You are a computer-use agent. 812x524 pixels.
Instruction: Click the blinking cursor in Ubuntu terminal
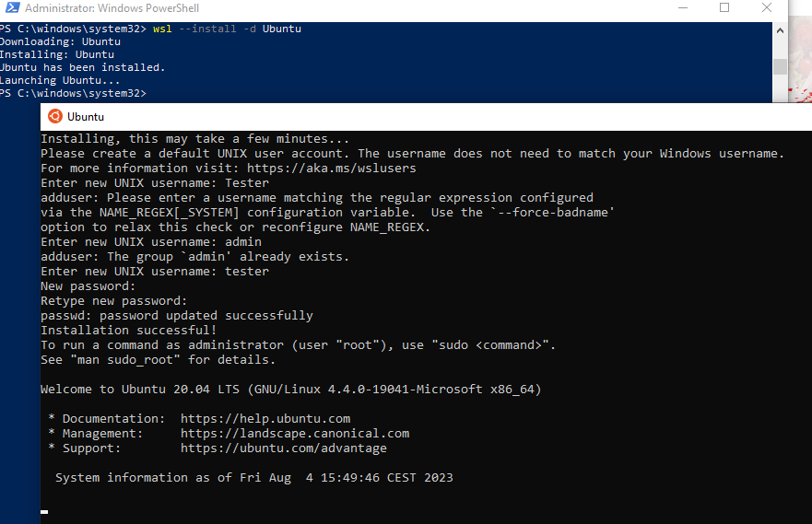[x=44, y=512]
